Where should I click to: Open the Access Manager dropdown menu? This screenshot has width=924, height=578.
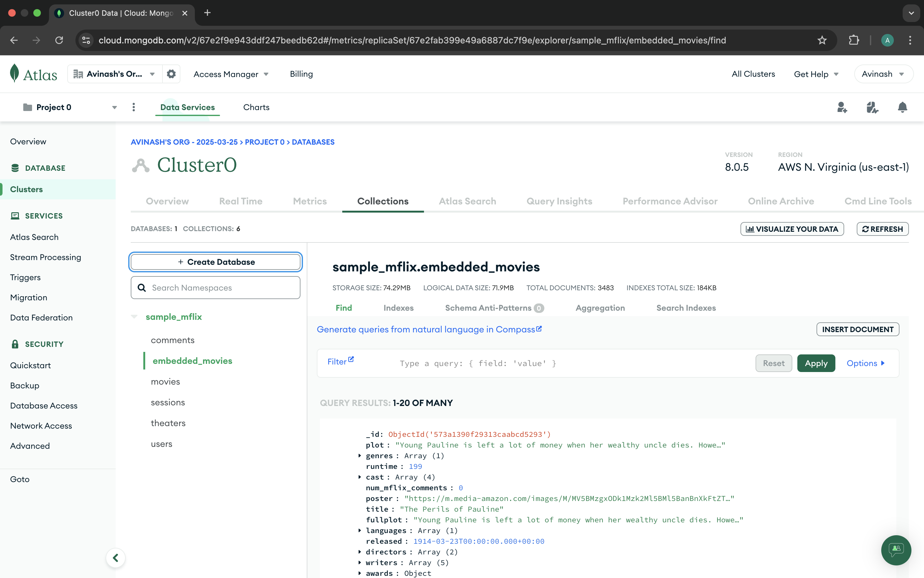coord(231,74)
